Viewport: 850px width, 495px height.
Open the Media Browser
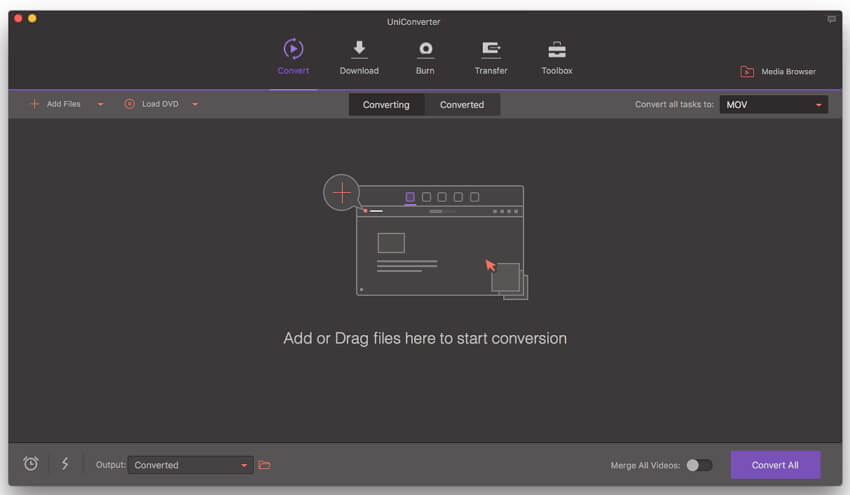[x=778, y=72]
